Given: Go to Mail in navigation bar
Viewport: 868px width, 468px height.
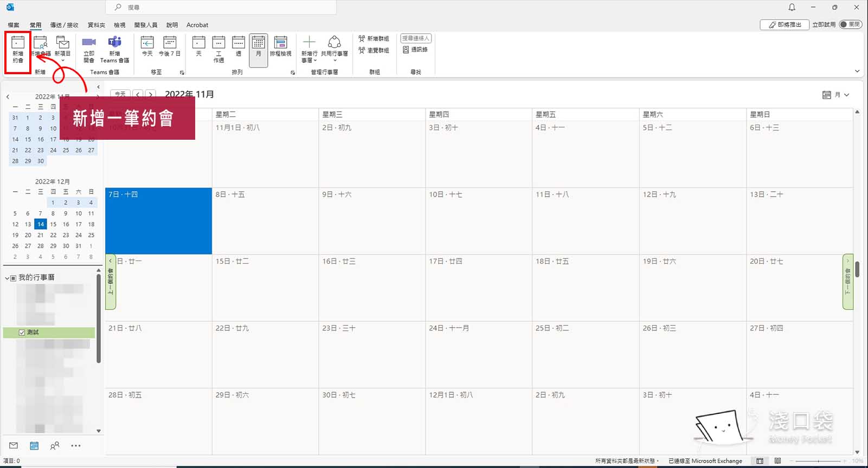Looking at the screenshot, I should 14,446.
